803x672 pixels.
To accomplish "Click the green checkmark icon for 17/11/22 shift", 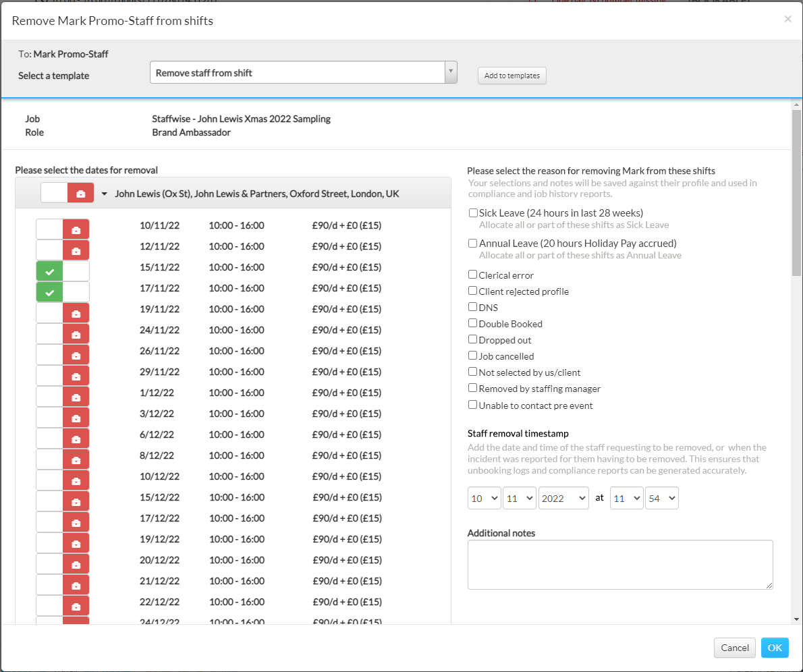I will pos(49,293).
